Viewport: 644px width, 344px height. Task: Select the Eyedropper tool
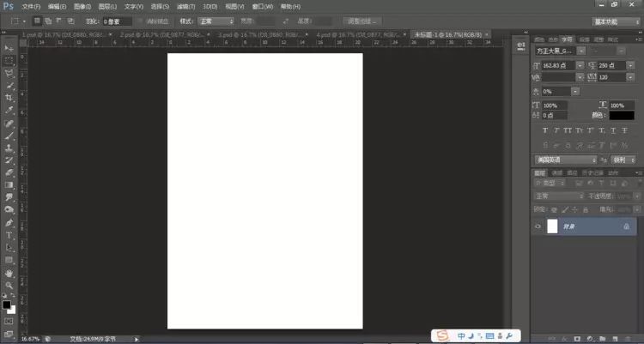pos(9,111)
